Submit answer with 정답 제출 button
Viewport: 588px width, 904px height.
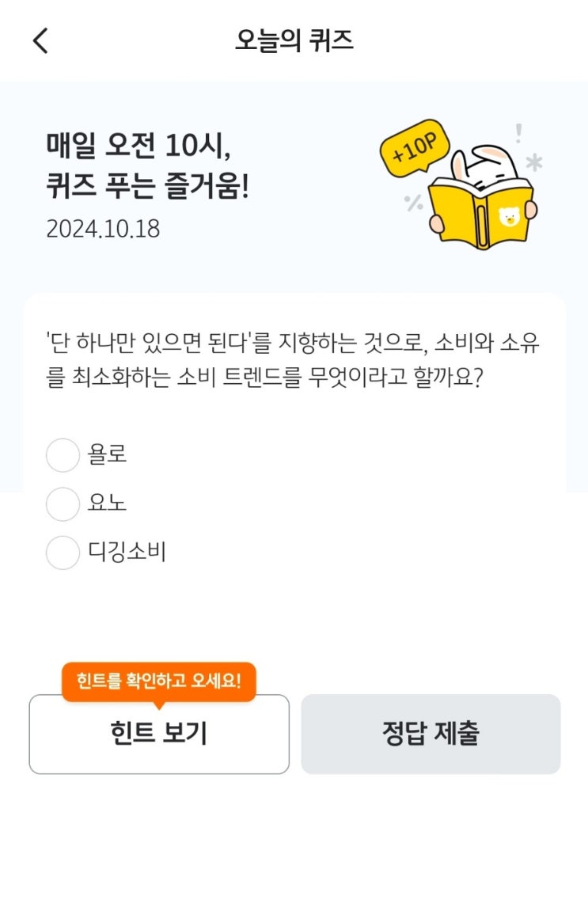[431, 734]
